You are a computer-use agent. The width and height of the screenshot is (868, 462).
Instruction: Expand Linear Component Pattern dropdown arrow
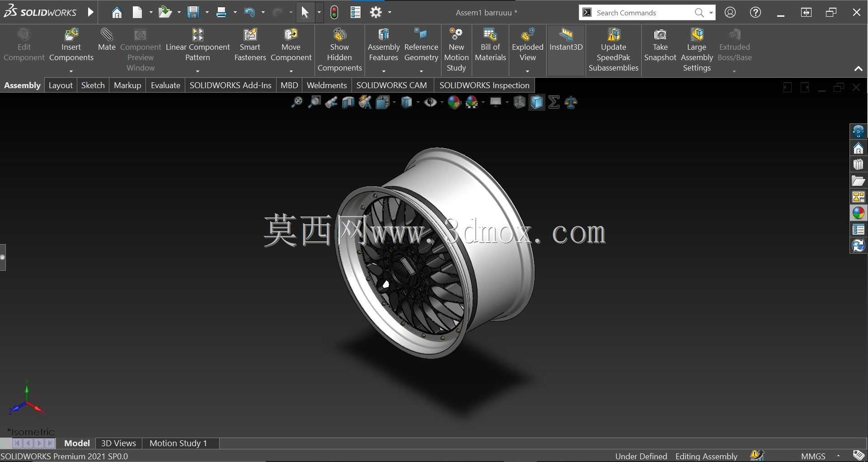(x=197, y=71)
